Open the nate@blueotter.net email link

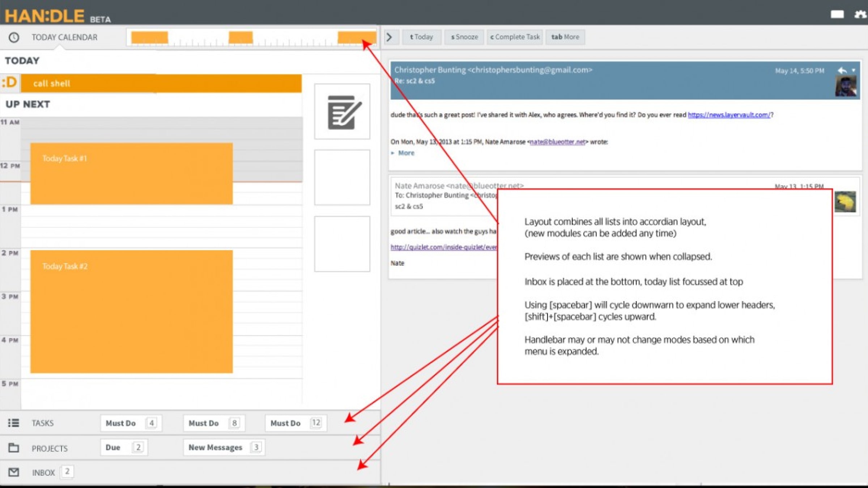click(x=557, y=142)
